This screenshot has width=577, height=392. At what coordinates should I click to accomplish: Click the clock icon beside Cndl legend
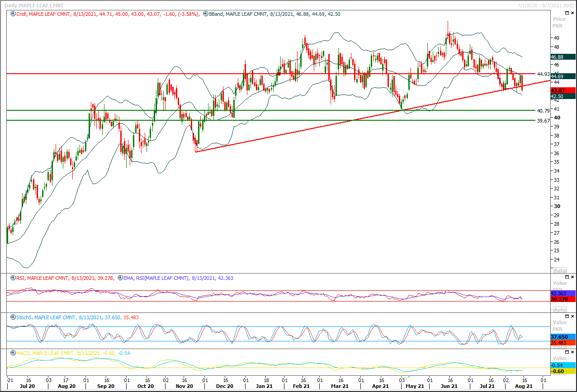12,14
